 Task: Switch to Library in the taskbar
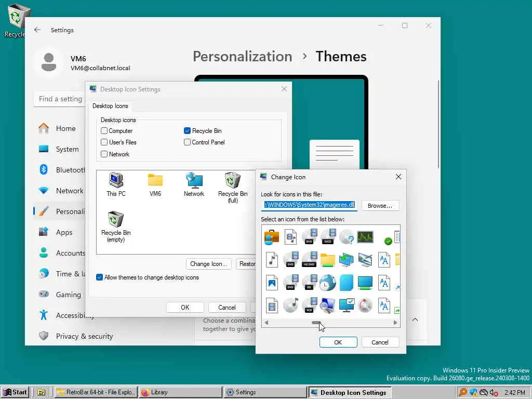pos(180,392)
